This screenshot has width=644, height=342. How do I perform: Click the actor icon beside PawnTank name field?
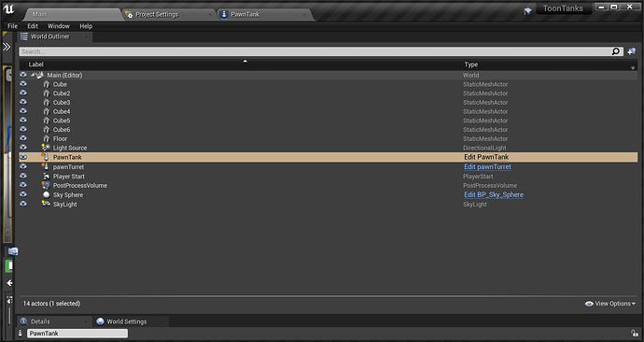coord(21,333)
